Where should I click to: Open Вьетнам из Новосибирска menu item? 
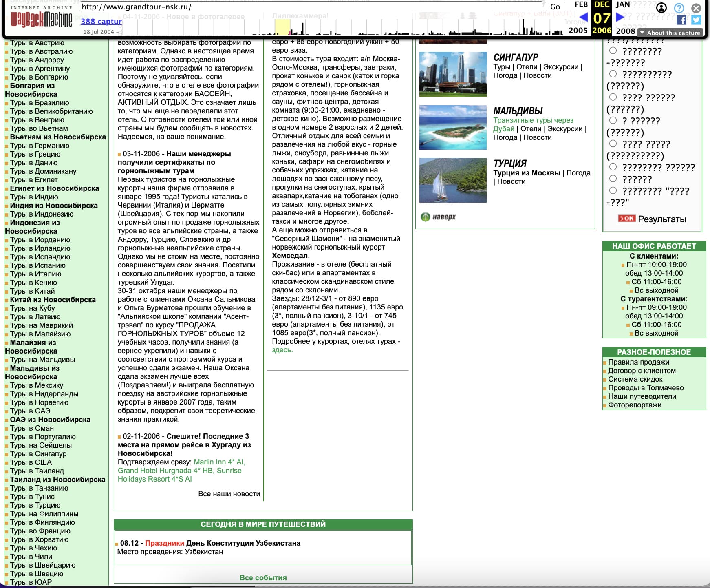(x=58, y=137)
